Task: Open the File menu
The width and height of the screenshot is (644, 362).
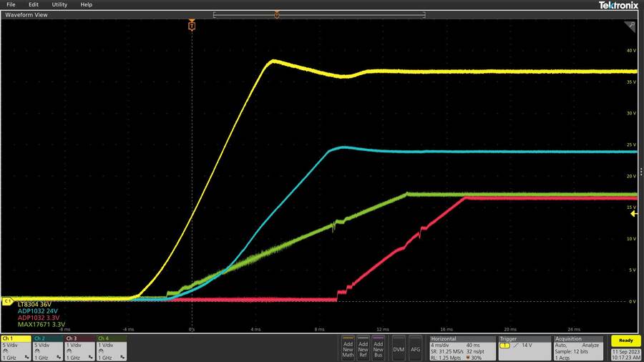Action: pyautogui.click(x=11, y=4)
